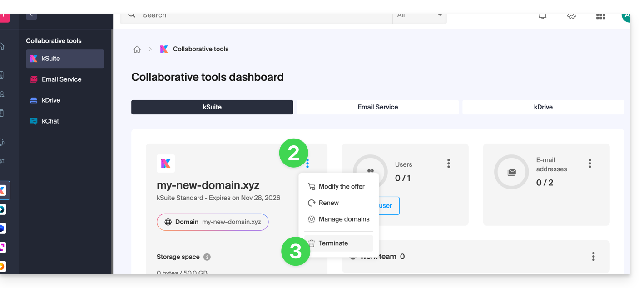644x288 pixels.
Task: Choose Modify the offer menu entry
Action: [341, 187]
